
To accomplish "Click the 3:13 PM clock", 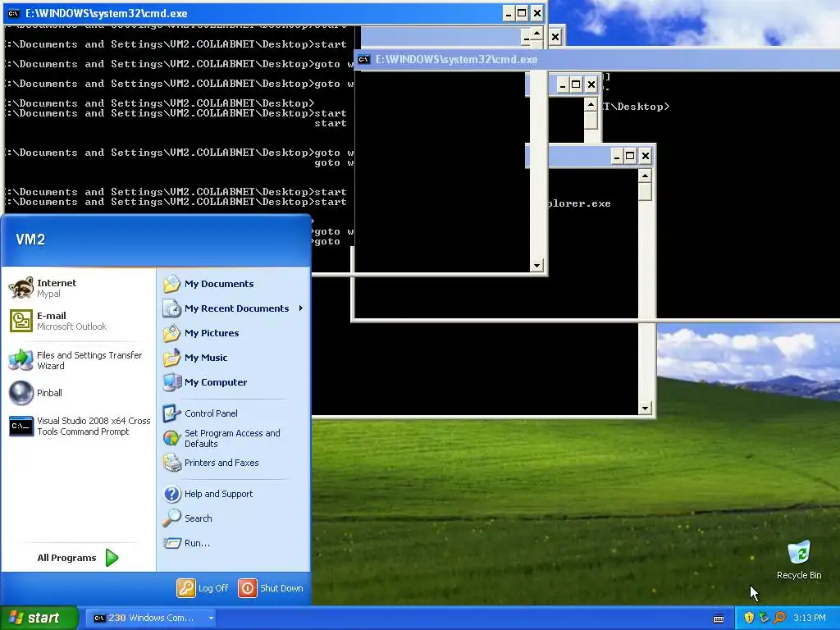I will pos(810,618).
